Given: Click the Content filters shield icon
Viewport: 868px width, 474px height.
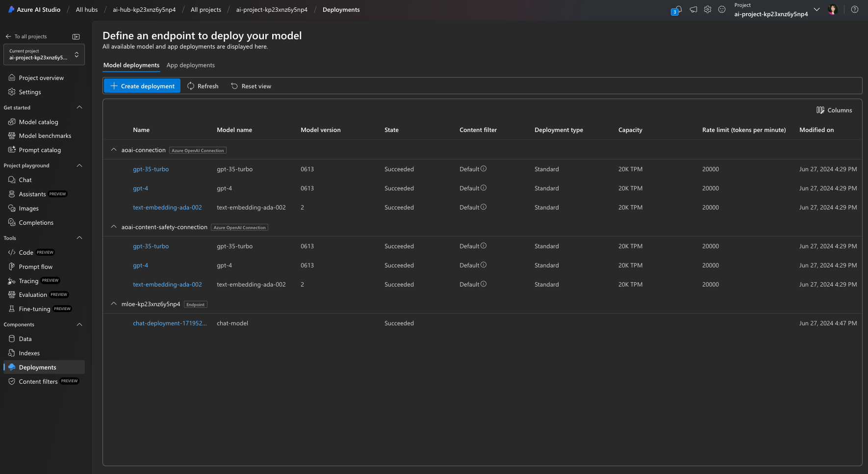Looking at the screenshot, I should click(12, 381).
